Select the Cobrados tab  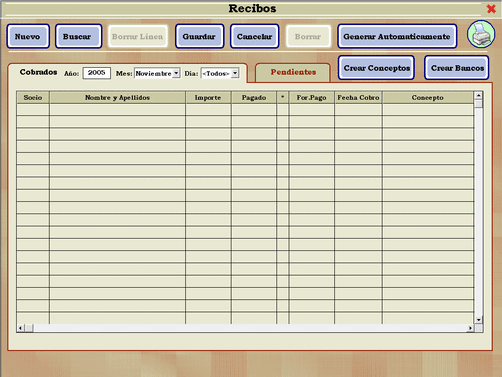[x=38, y=72]
